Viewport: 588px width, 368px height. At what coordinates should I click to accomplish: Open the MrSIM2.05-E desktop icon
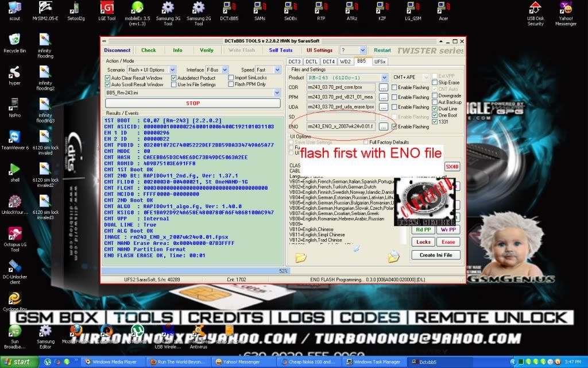(x=45, y=10)
